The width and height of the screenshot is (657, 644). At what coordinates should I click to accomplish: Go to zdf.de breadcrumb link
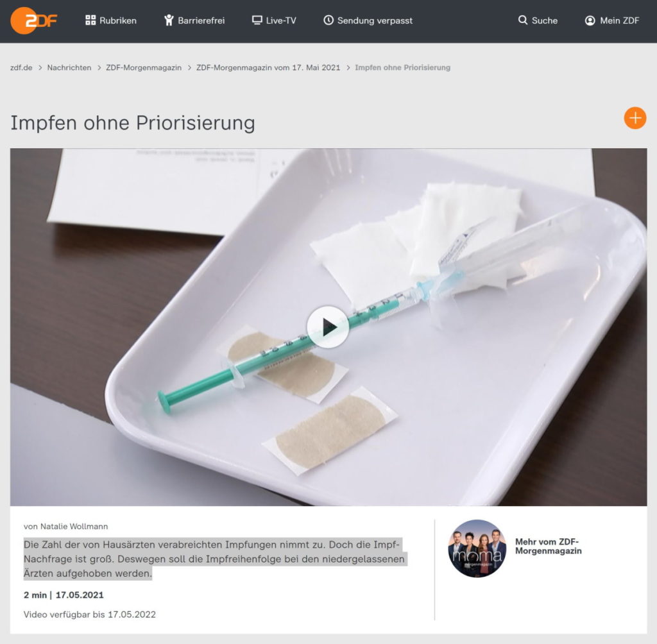pyautogui.click(x=21, y=67)
